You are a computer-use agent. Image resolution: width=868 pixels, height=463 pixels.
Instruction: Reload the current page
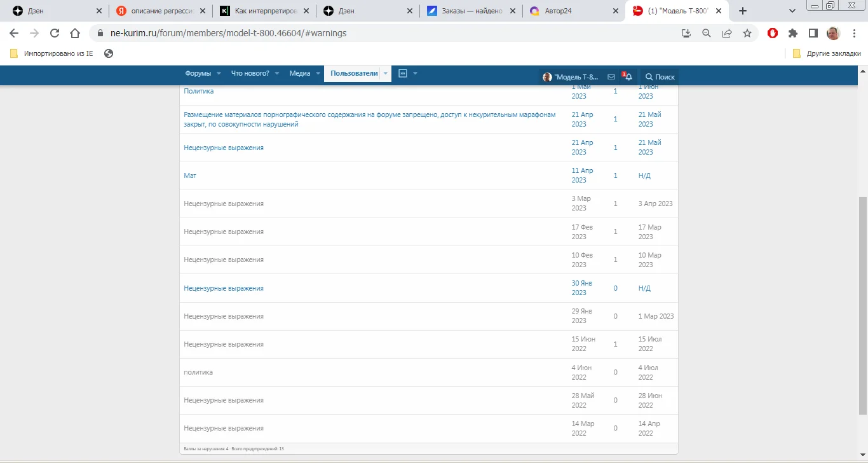pos(55,33)
